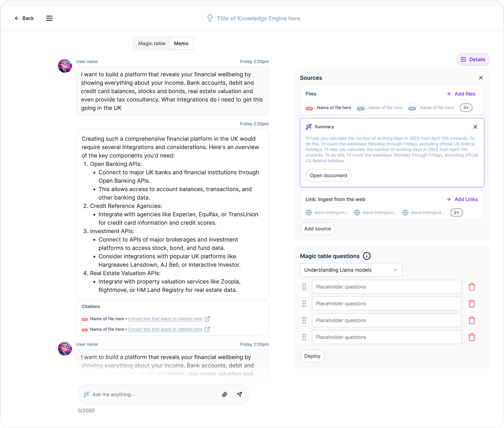This screenshot has height=428, width=504.
Task: Click the third Placeholder questions field
Action: click(387, 320)
